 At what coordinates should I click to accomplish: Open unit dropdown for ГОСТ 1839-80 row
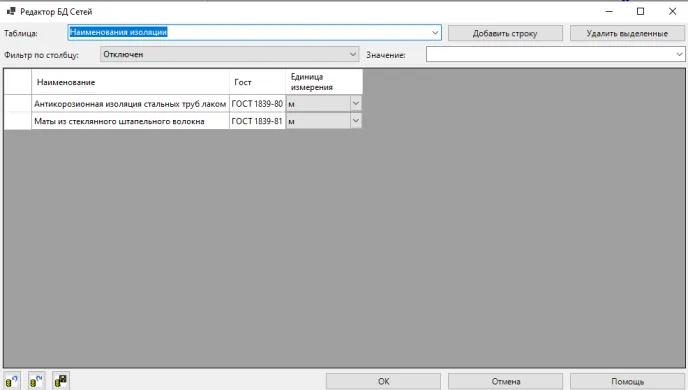pos(356,104)
